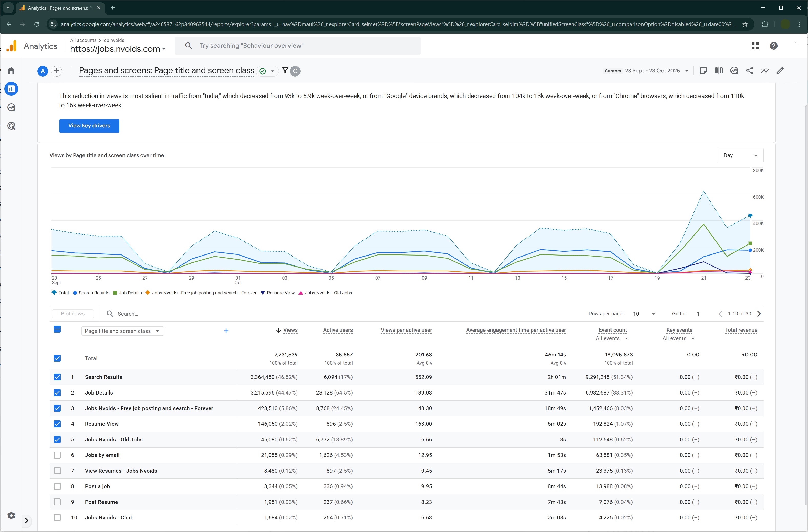Click the View key drivers button
Screen dimensions: 808x532
(x=89, y=125)
